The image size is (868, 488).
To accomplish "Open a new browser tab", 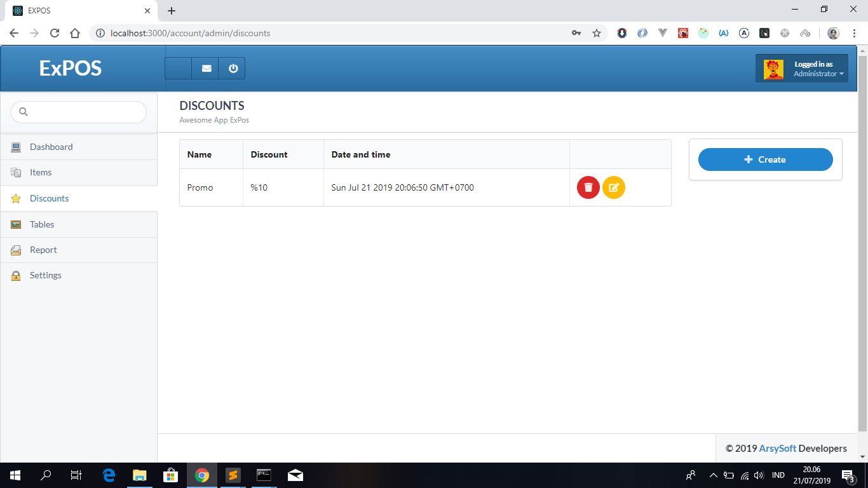I will point(172,11).
